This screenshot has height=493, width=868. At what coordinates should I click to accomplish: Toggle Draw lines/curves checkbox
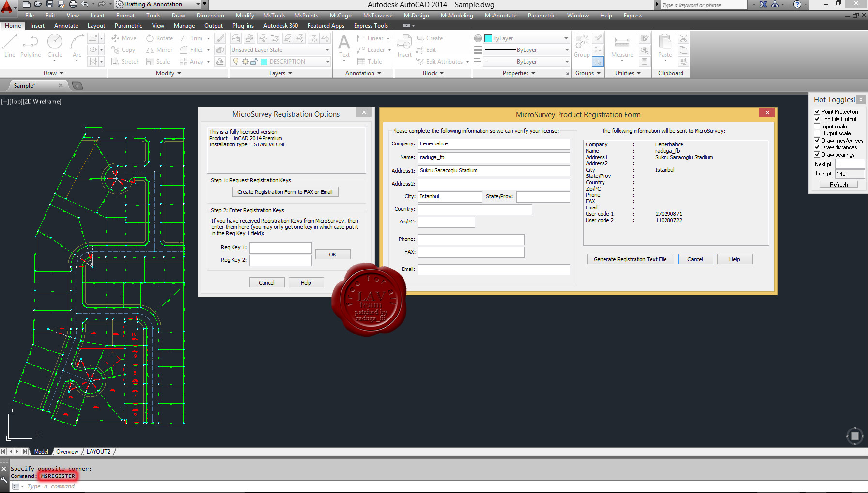coord(817,141)
